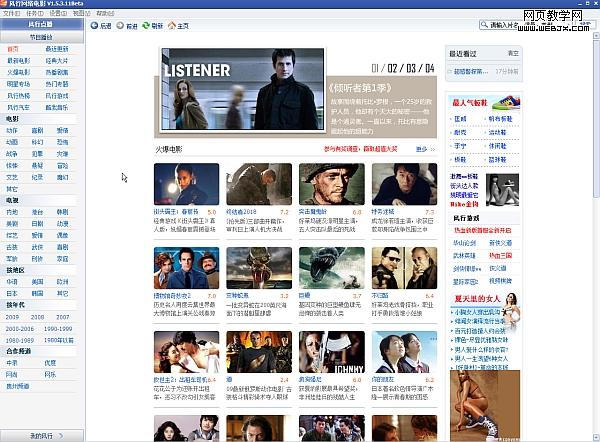Click the 清空 link in 最近看过 panel

click(514, 52)
